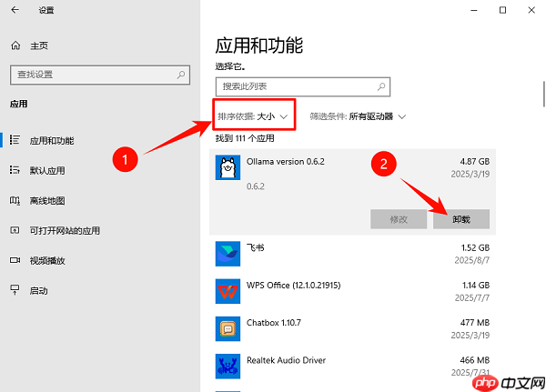This screenshot has width=546, height=392.
Task: Open the 筛选条件 所有驱动器 dropdown
Action: 358,116
